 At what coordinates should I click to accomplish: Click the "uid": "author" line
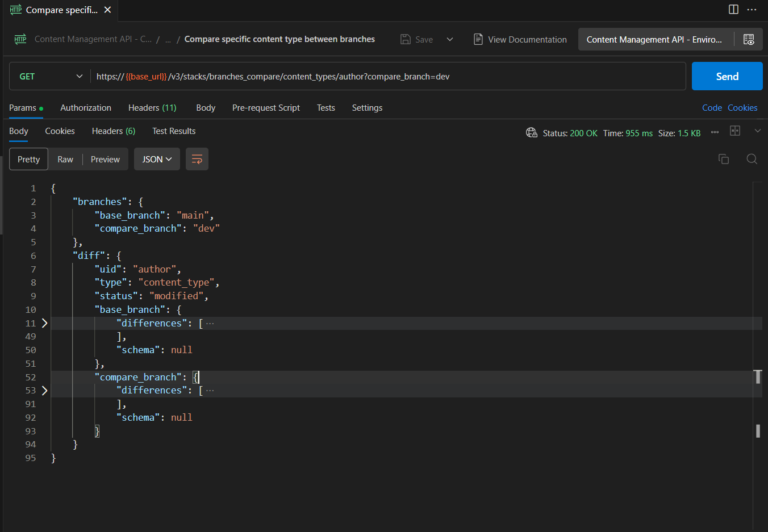(137, 269)
